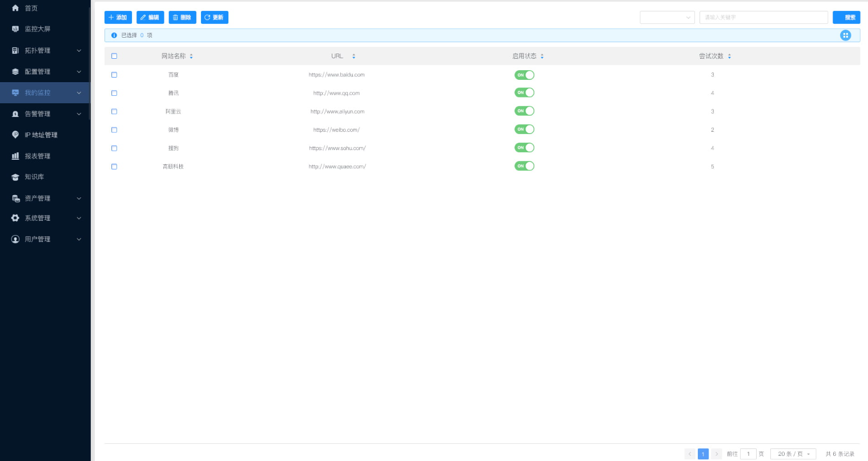Click the IP address management location icon
The height and width of the screenshot is (461, 868).
pos(15,135)
